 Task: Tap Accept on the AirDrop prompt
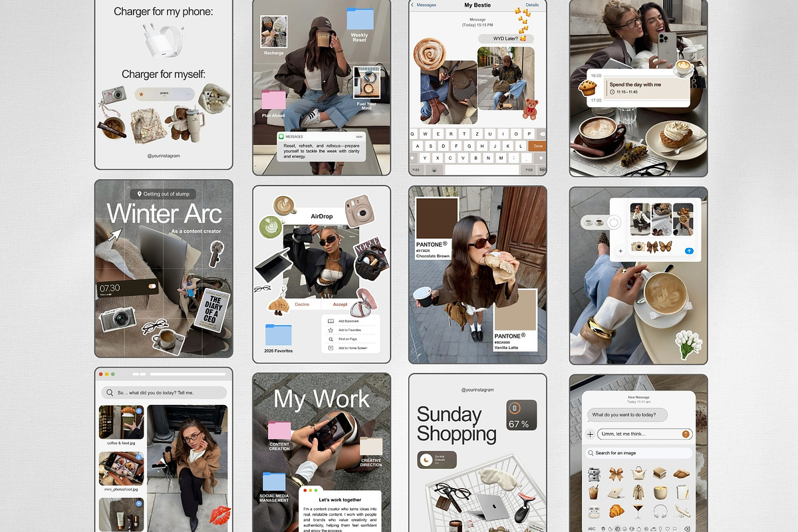[340, 304]
